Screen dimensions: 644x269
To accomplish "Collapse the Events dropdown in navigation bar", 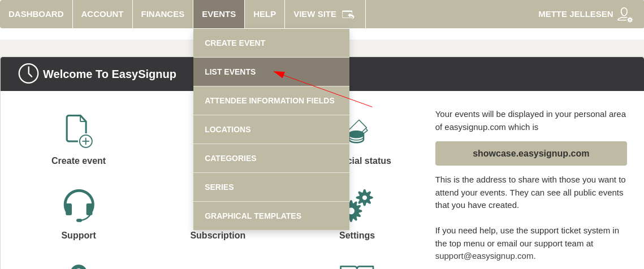I will (219, 14).
